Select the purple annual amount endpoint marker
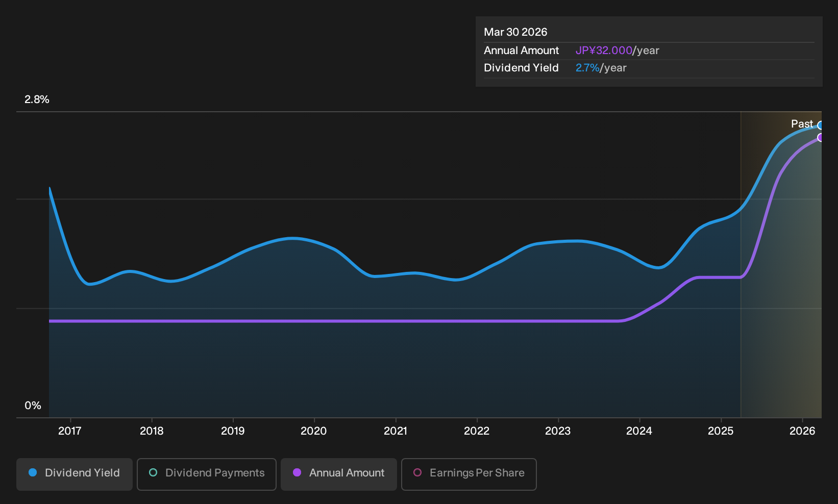This screenshot has width=838, height=504. pyautogui.click(x=820, y=138)
